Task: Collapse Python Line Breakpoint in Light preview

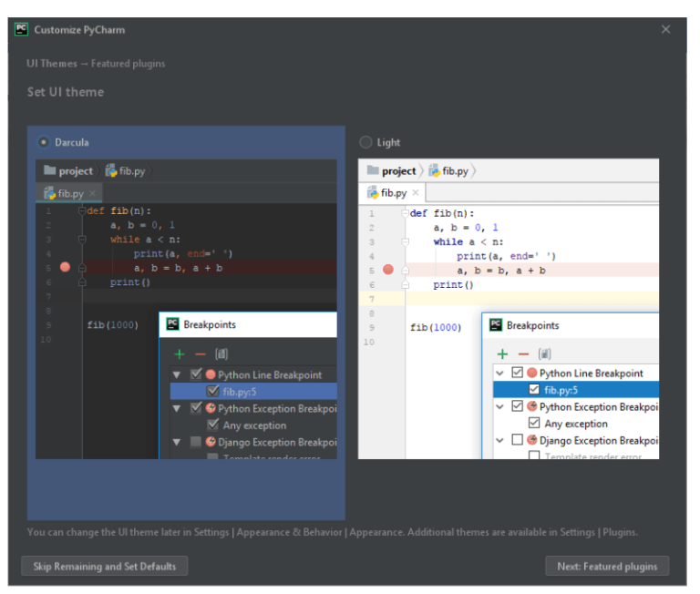Action: tap(500, 374)
